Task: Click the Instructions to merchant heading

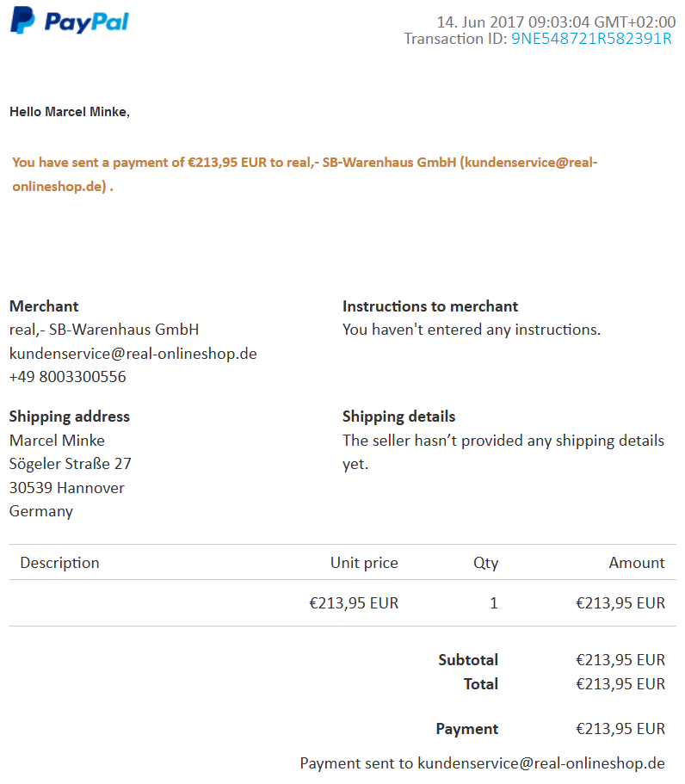Action: click(x=430, y=306)
